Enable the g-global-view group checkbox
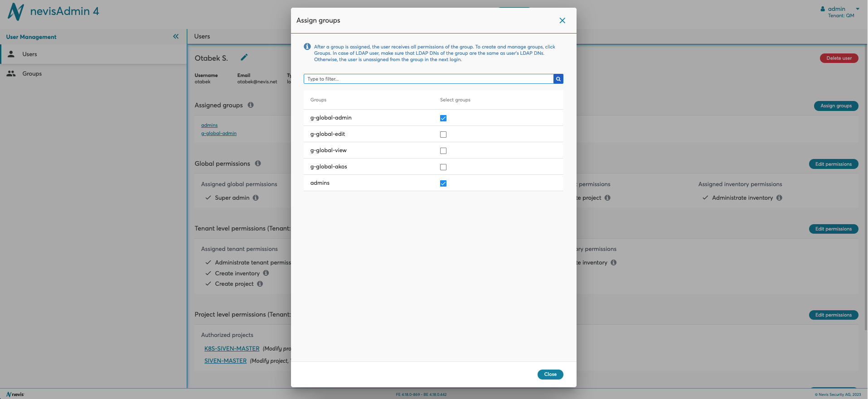Image resolution: width=868 pixels, height=399 pixels. (443, 151)
